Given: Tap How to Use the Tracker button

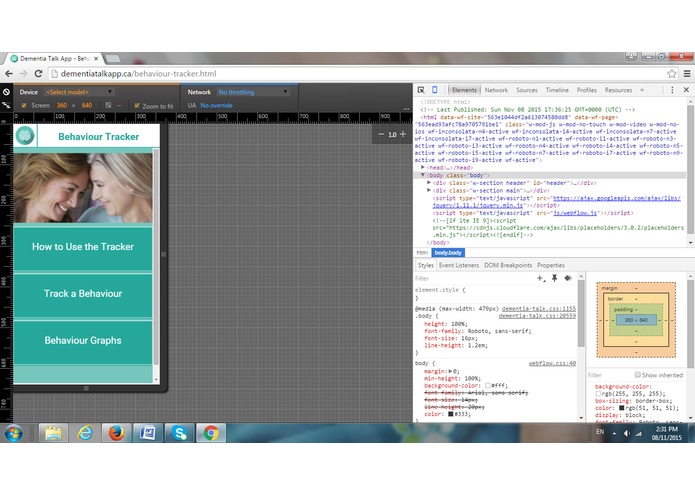Looking at the screenshot, I should [x=83, y=248].
